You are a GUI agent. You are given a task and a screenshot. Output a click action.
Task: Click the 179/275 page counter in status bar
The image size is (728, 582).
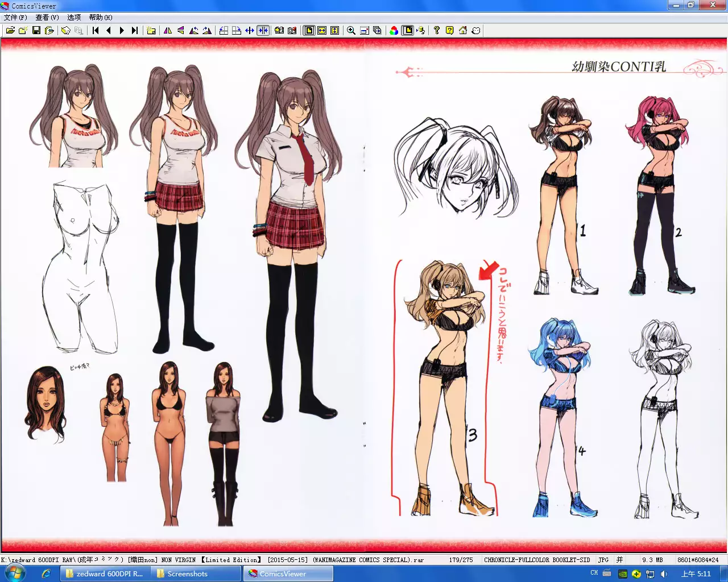(461, 560)
